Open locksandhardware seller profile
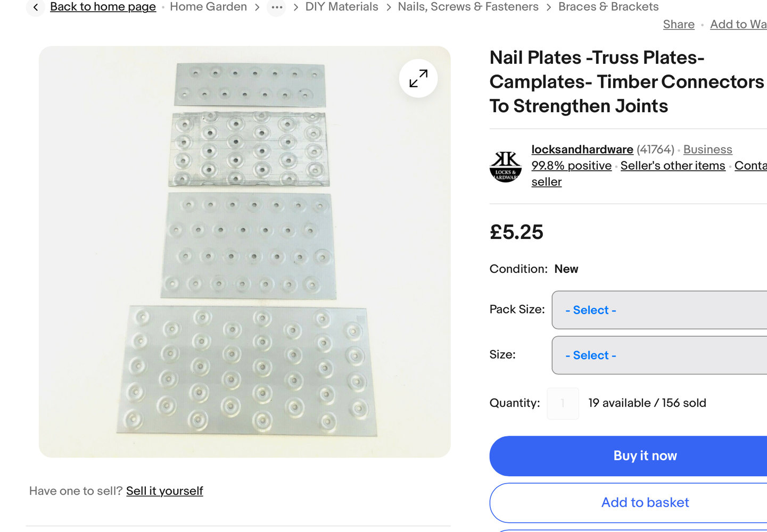 [x=582, y=149]
